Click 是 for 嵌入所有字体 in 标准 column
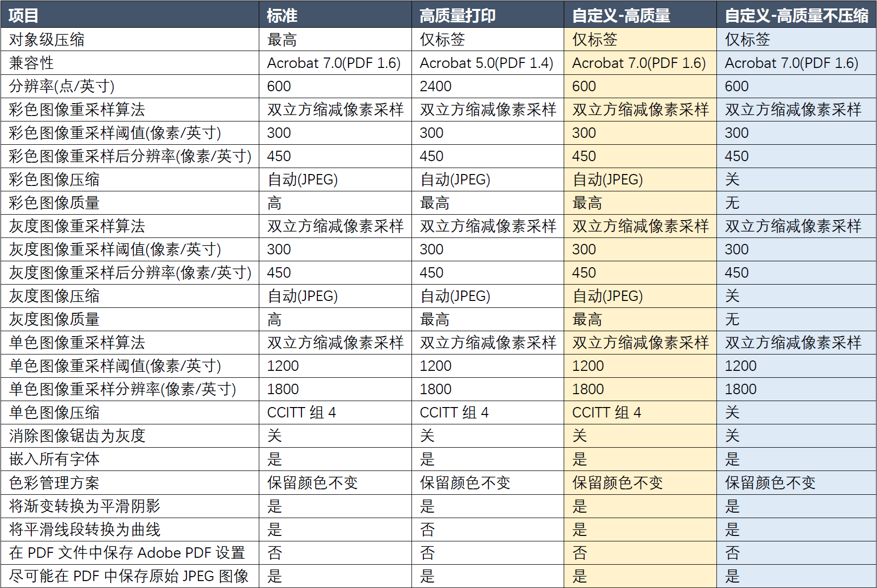 (275, 459)
